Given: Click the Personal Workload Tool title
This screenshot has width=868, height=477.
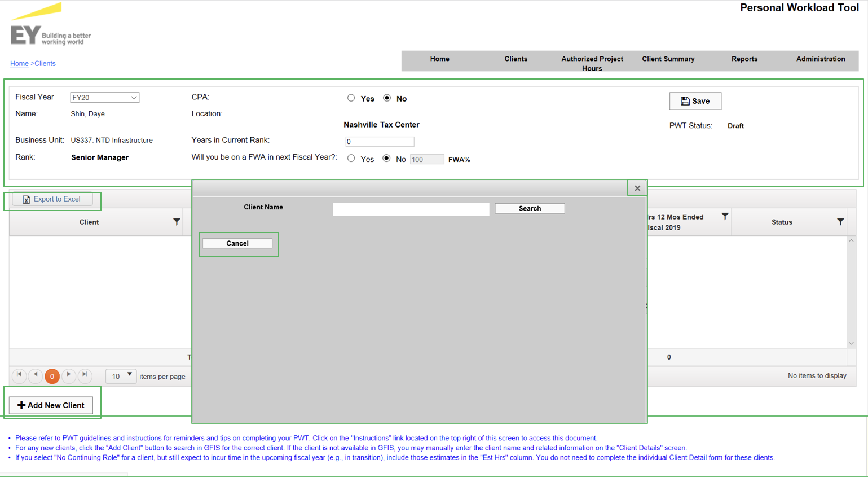Looking at the screenshot, I should [799, 8].
